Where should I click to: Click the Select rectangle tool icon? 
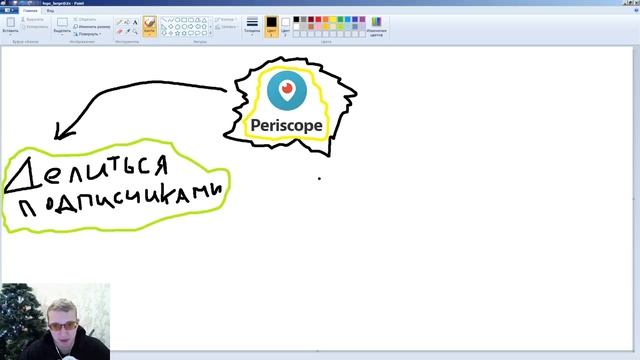[62, 22]
